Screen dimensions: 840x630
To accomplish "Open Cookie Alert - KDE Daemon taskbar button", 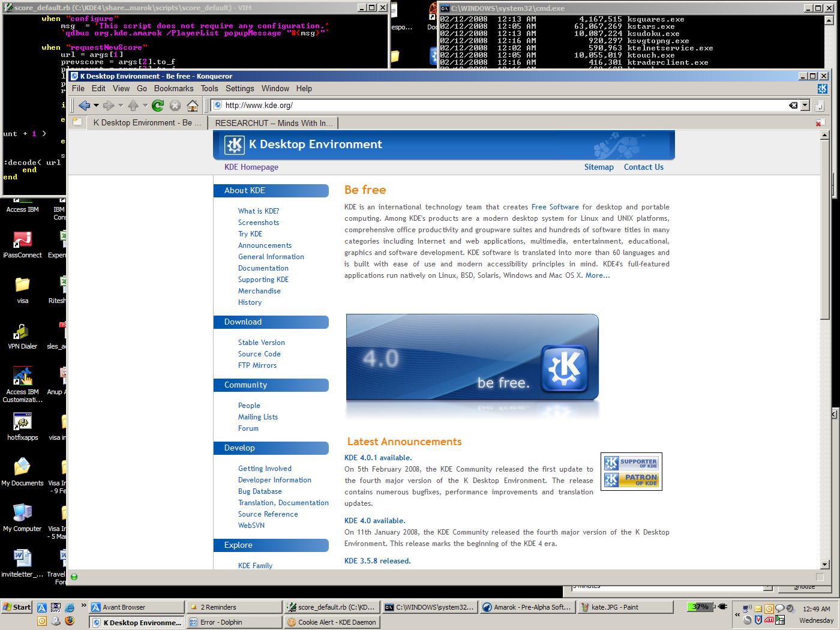I will [x=332, y=622].
